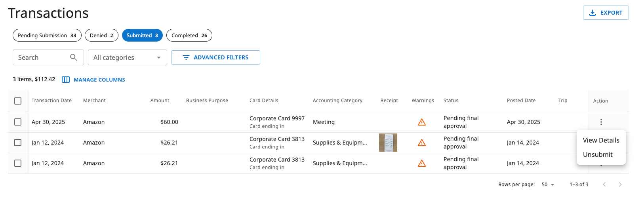Click the Export button
This screenshot has height=198, width=644.
[606, 13]
